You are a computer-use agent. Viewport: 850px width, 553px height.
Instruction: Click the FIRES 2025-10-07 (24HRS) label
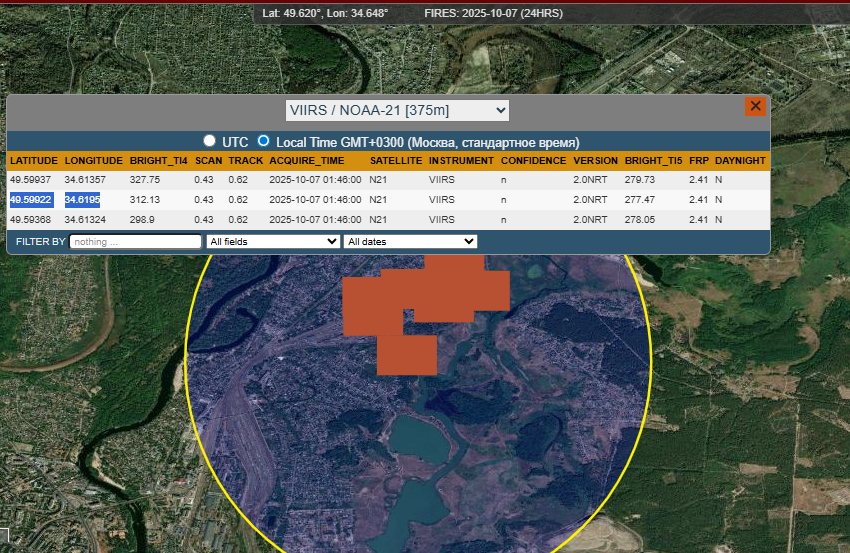(x=493, y=13)
